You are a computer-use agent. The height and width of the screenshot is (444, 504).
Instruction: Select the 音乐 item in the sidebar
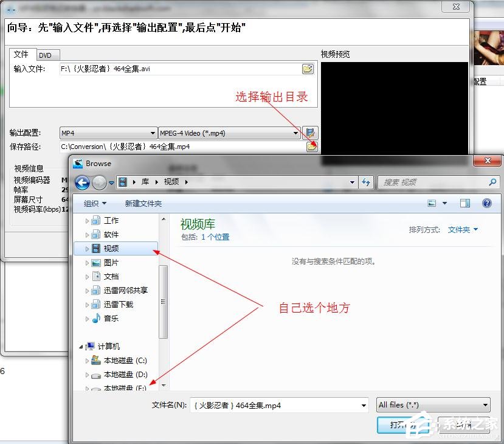point(111,318)
